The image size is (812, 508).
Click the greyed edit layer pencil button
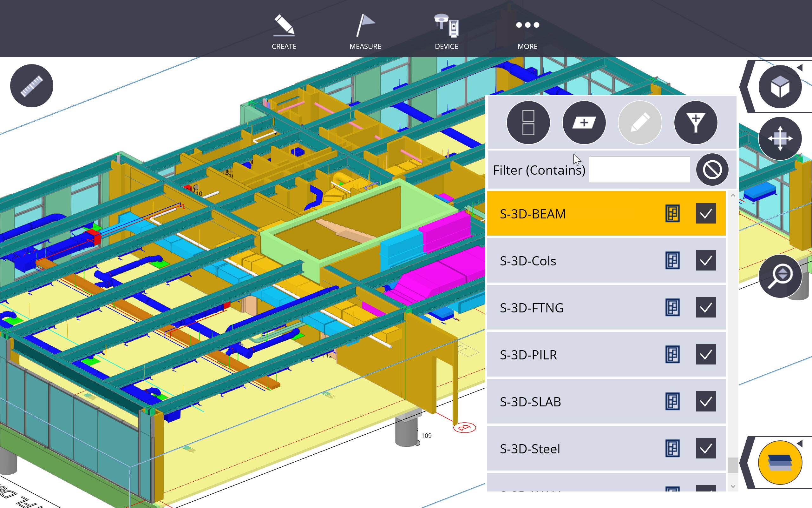[640, 122]
